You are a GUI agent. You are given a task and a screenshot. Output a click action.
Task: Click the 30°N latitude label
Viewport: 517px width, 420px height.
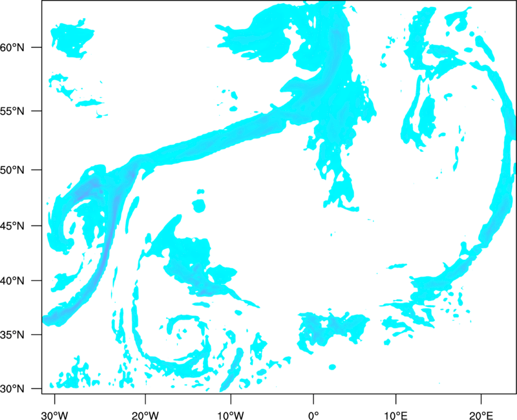(12, 389)
